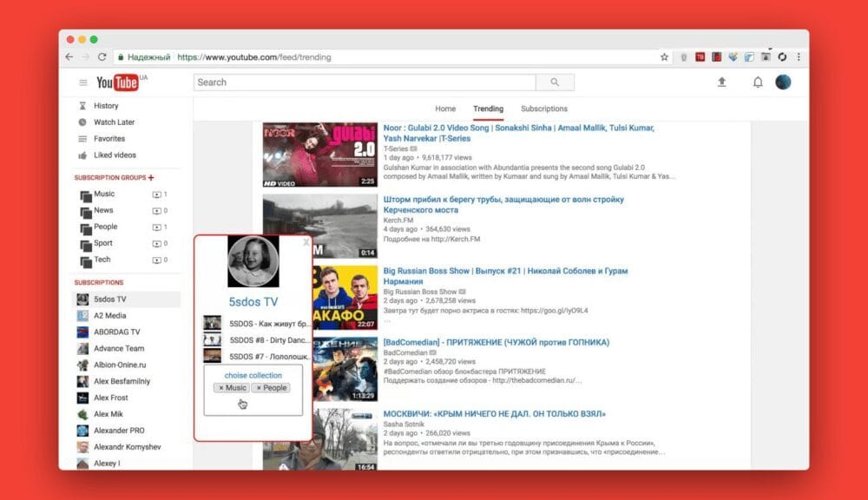Open popup video 5SDOS #8 - Dirty Danc
The height and width of the screenshot is (500, 868).
[257, 340]
